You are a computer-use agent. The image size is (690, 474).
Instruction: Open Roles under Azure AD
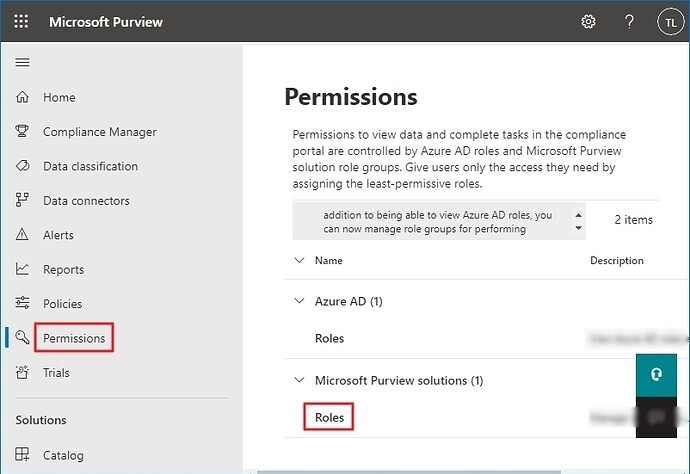tap(329, 338)
